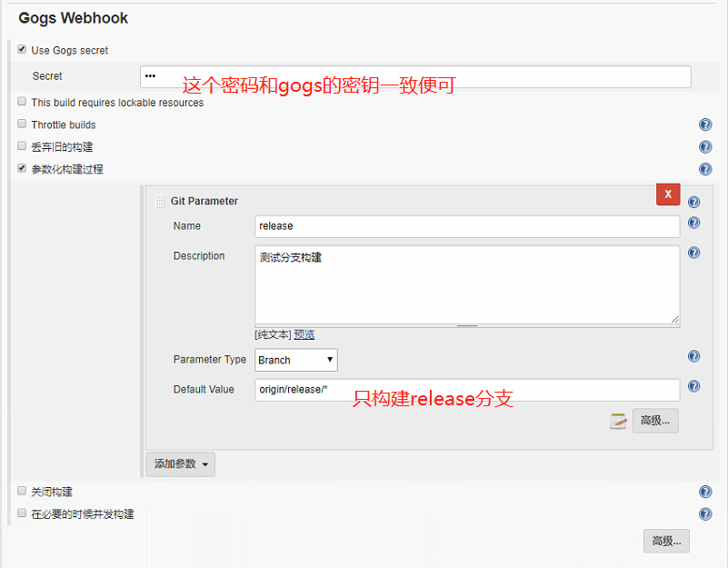Open help for 在必要的时候并发构建
Viewport: 728px width, 568px height.
coord(705,513)
